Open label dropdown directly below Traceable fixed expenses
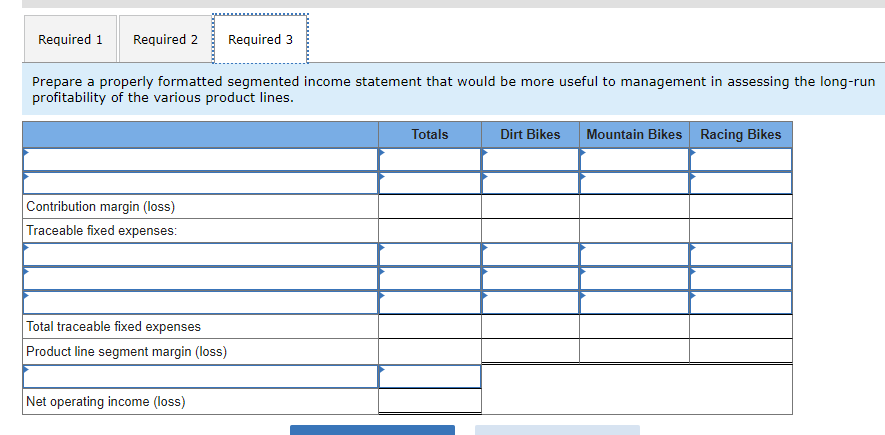The width and height of the screenshot is (885, 435). 200,255
